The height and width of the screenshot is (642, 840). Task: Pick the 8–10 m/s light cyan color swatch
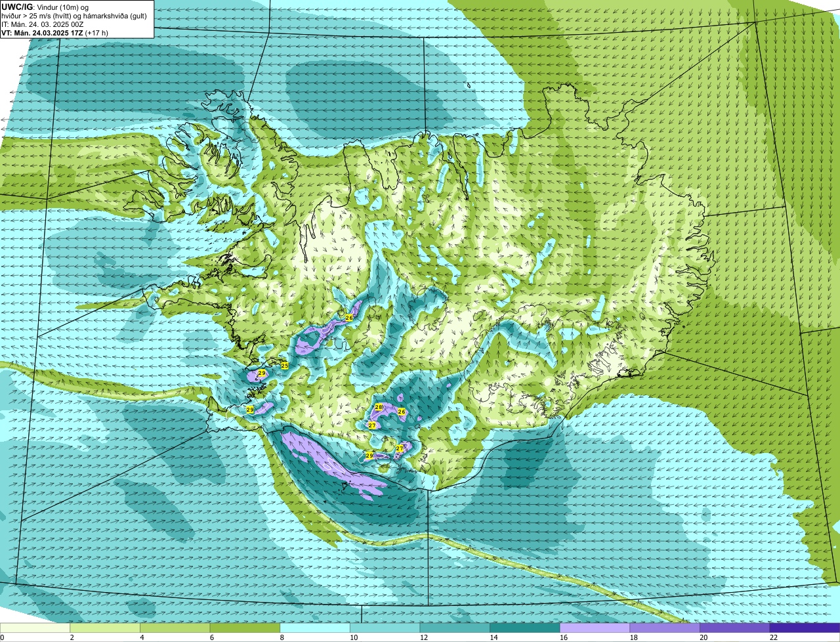pyautogui.click(x=315, y=628)
